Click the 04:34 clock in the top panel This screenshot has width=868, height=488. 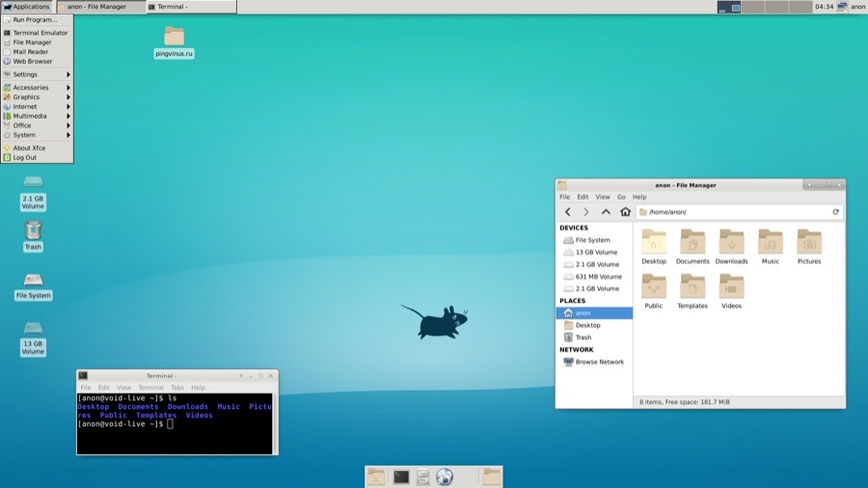[824, 7]
